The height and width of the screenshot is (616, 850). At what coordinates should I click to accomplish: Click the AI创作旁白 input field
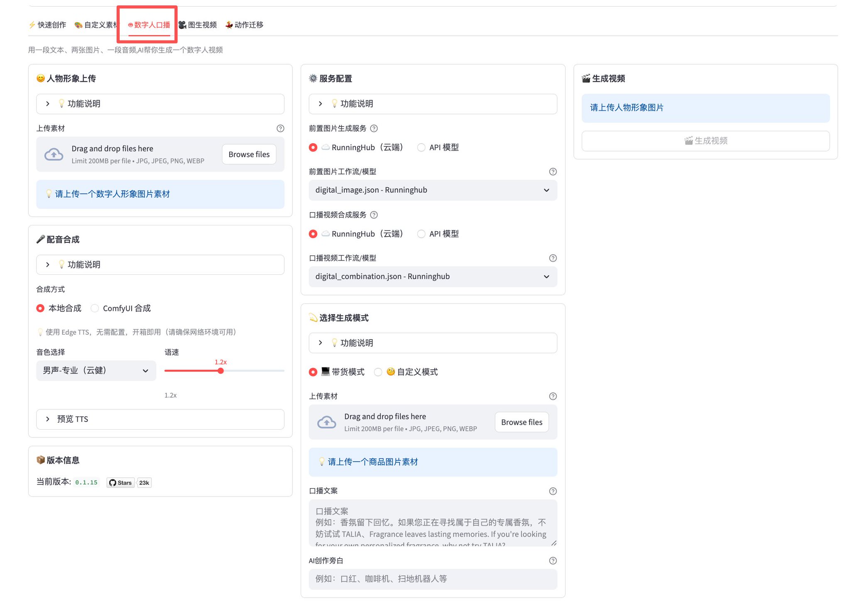click(433, 579)
